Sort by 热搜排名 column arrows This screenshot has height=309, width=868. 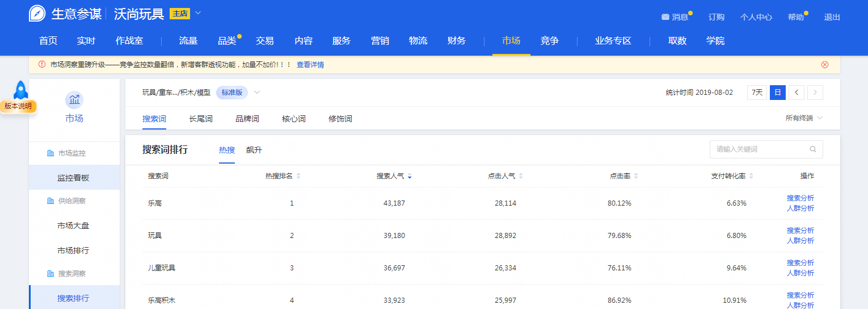click(298, 176)
